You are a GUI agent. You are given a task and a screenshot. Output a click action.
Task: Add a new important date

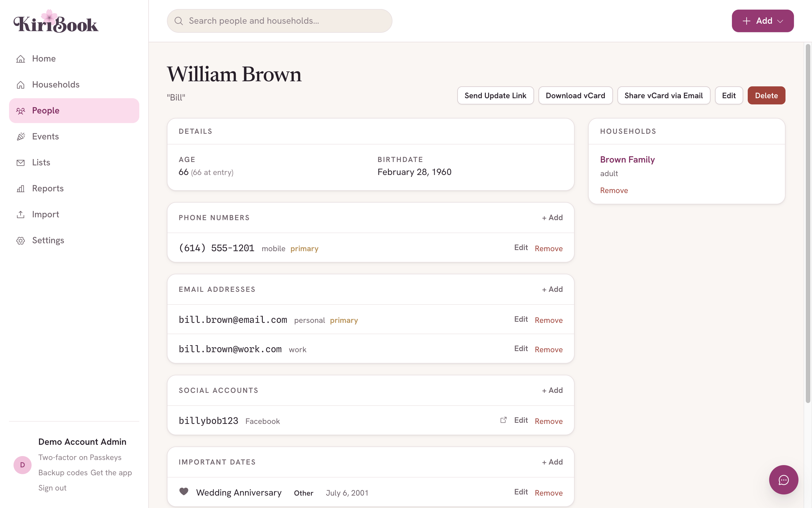point(552,462)
